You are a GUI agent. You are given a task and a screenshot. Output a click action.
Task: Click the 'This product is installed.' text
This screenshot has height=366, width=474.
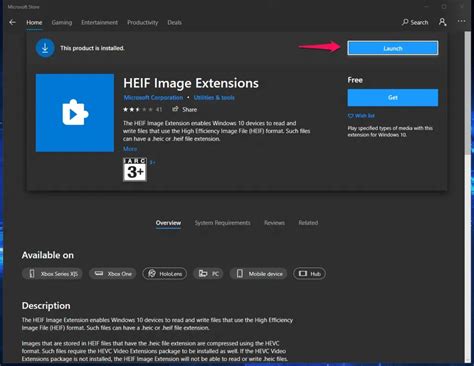pos(92,48)
